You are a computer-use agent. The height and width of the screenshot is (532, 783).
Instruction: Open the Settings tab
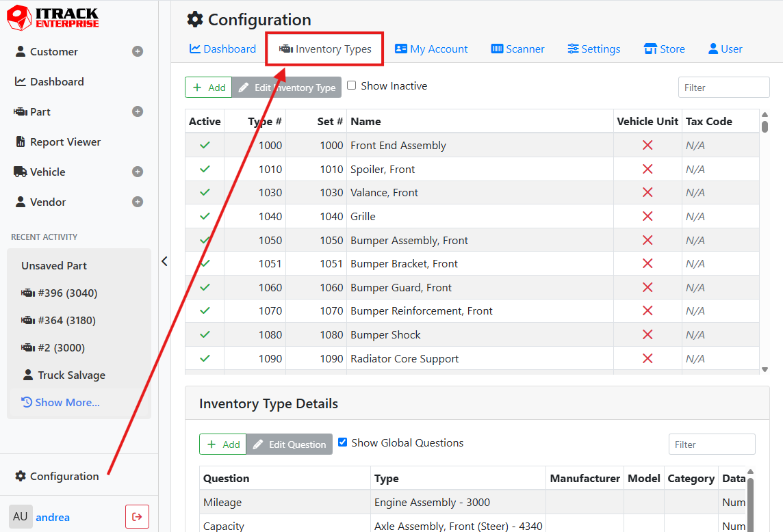[x=593, y=49]
